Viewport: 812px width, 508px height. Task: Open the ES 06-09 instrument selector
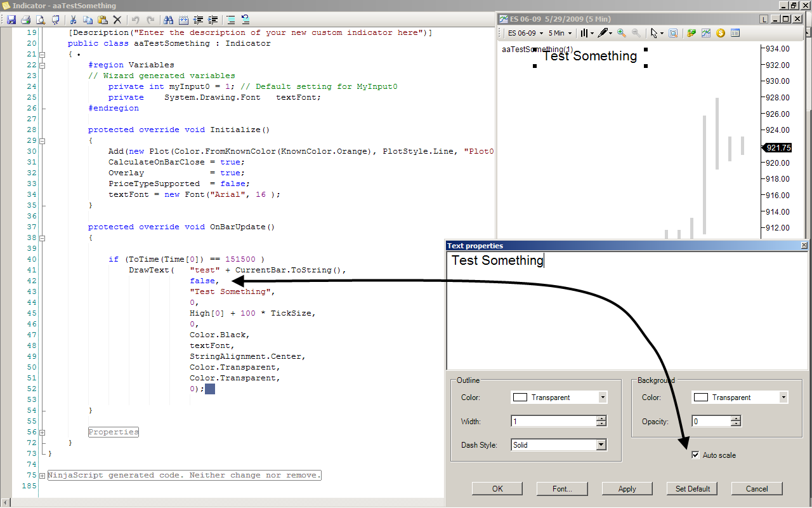525,33
